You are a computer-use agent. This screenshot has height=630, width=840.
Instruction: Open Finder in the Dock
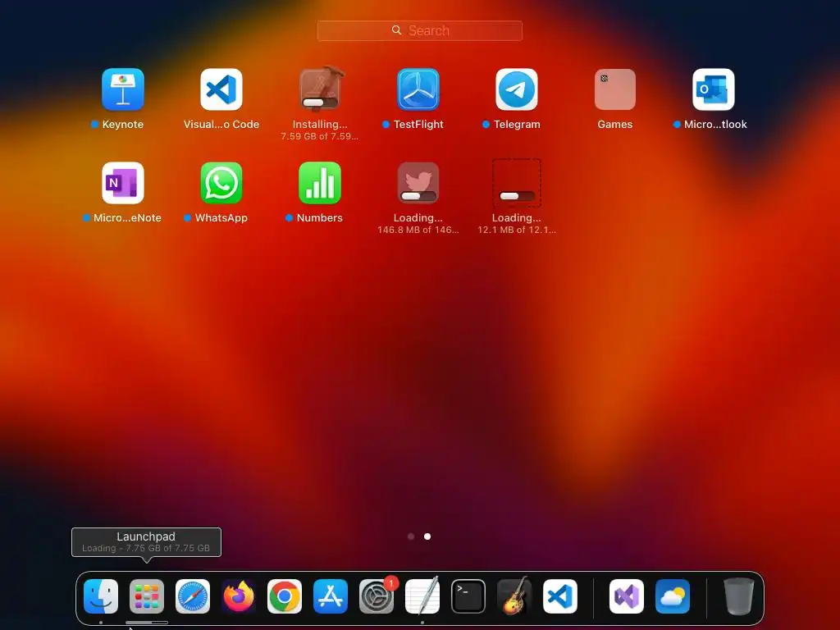pos(101,596)
